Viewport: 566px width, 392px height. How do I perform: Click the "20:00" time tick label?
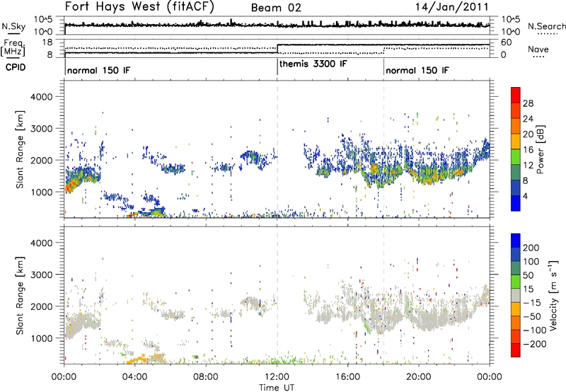[419, 377]
